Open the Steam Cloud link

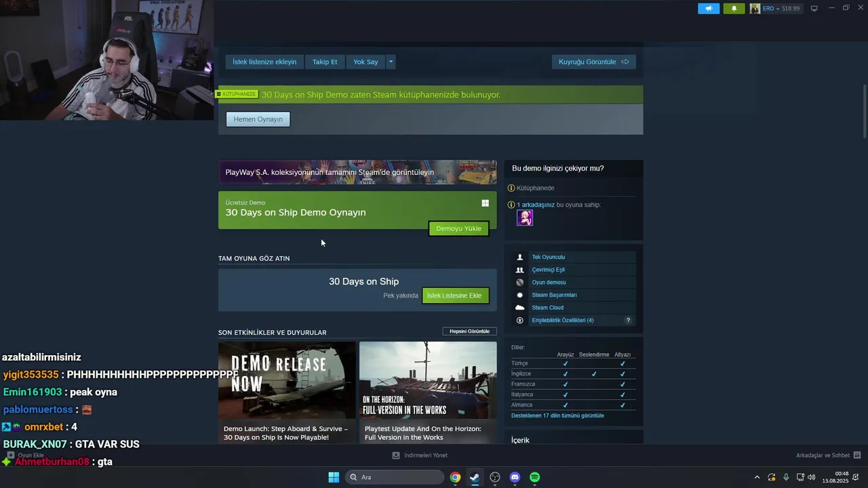point(547,308)
